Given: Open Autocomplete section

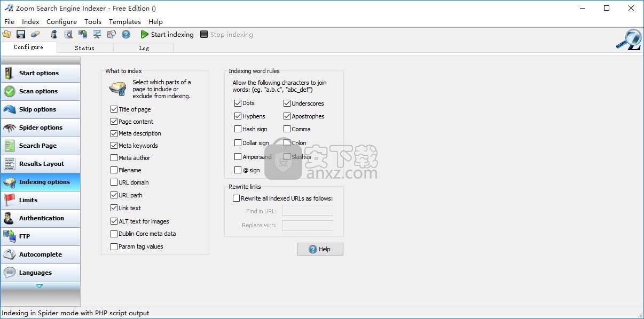Looking at the screenshot, I should pyautogui.click(x=41, y=254).
